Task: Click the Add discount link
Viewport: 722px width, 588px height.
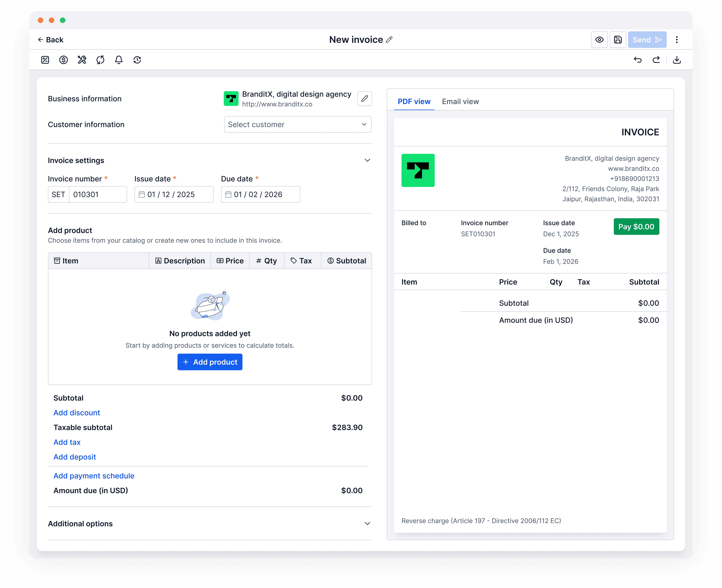Action: tap(77, 413)
